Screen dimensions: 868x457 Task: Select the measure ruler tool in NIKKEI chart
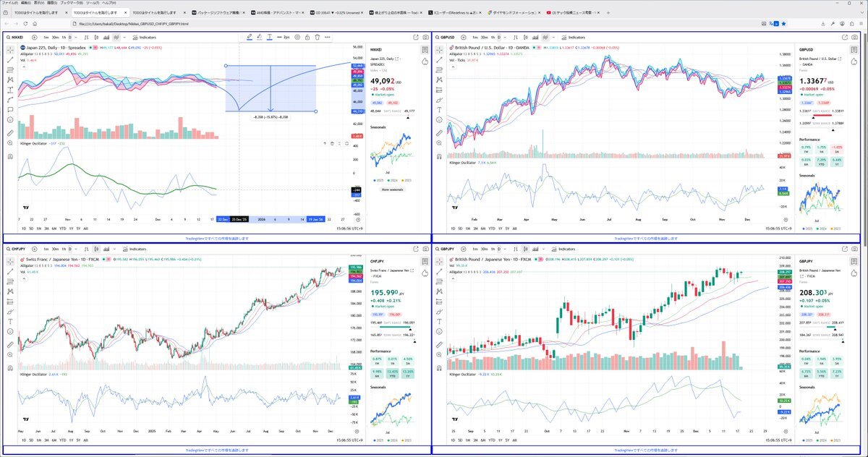point(10,133)
